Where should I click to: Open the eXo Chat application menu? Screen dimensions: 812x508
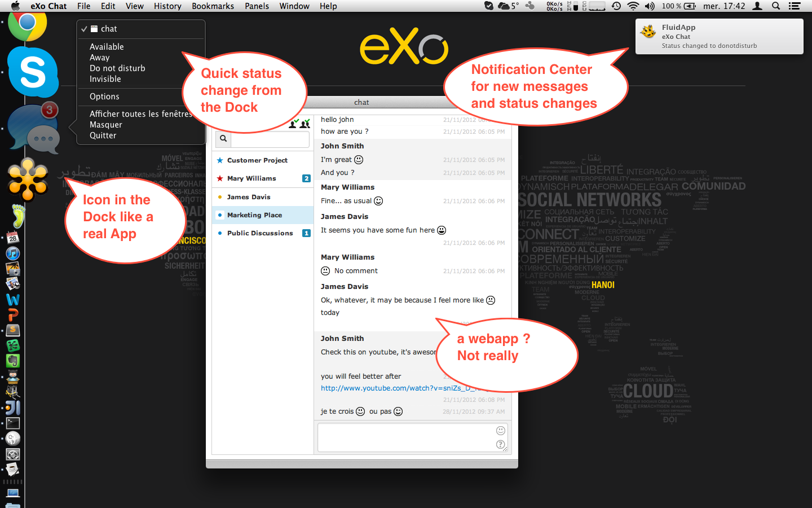(48, 6)
